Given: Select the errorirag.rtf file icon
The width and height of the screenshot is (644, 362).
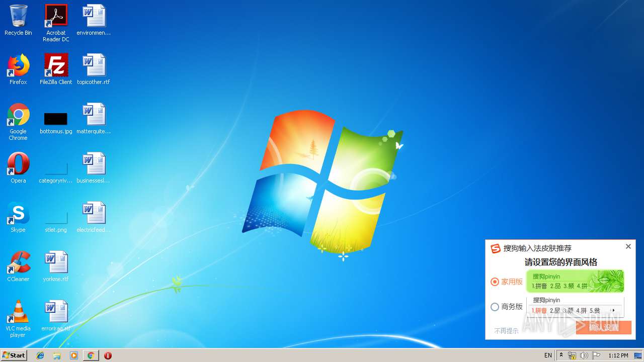Looking at the screenshot, I should tap(56, 316).
